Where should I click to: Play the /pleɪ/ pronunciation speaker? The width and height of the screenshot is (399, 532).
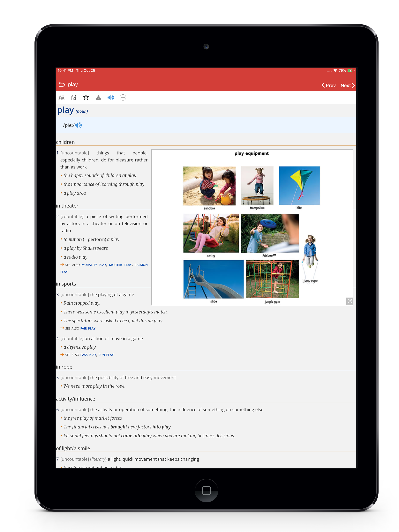(x=78, y=125)
